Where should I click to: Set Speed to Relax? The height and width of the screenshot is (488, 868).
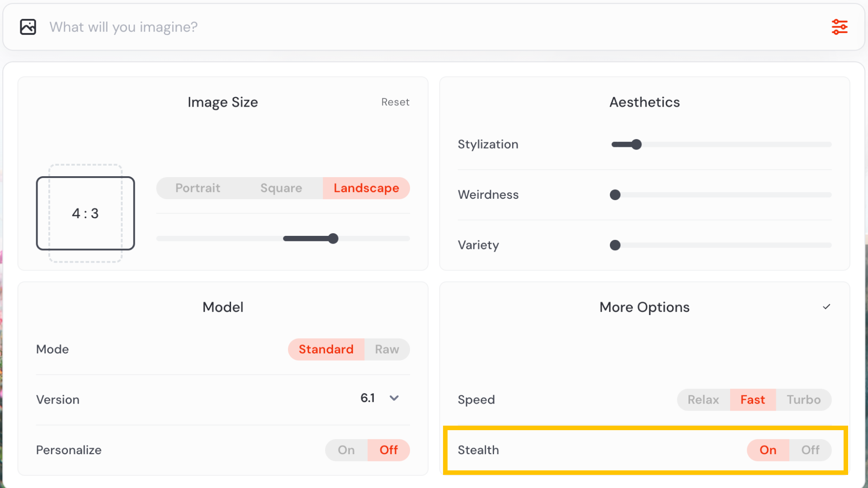click(703, 400)
